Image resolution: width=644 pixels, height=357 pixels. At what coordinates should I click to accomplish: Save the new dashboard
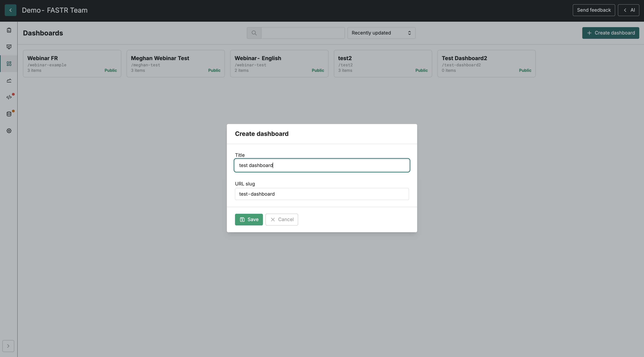(x=249, y=219)
